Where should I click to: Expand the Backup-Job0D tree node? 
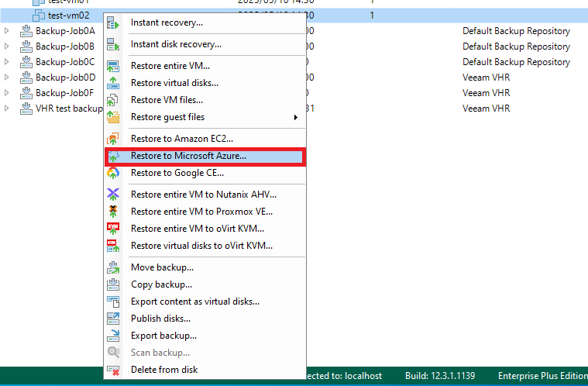pyautogui.click(x=6, y=78)
